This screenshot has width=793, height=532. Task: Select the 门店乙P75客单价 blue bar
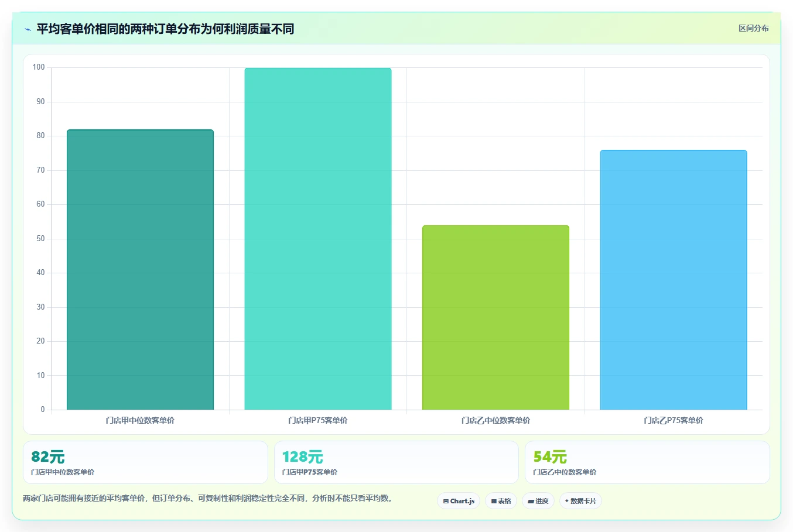point(674,280)
